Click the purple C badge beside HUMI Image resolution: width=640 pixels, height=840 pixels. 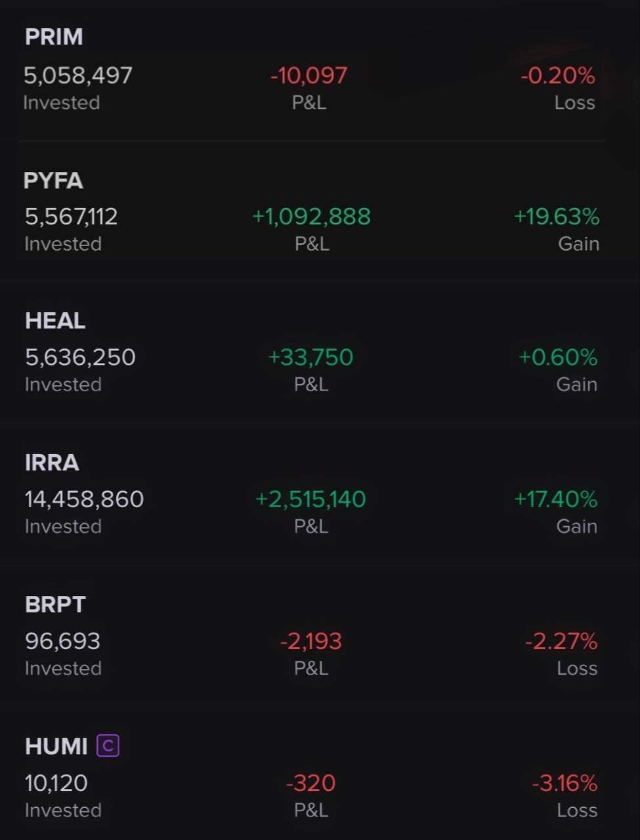[x=108, y=745]
